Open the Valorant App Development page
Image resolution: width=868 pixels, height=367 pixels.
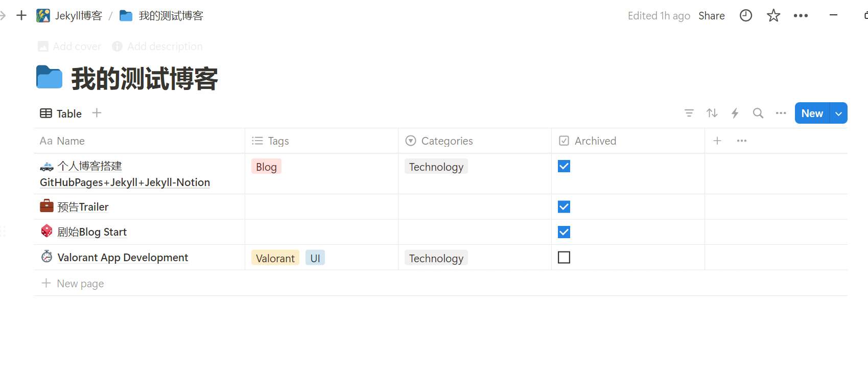(x=123, y=257)
